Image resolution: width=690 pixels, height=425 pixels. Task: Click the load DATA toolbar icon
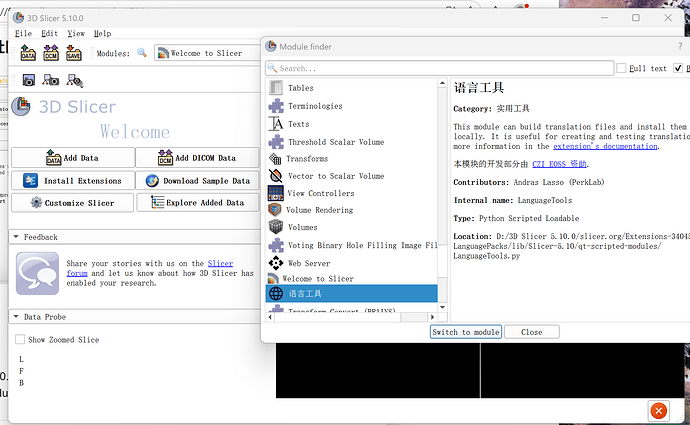[x=28, y=53]
